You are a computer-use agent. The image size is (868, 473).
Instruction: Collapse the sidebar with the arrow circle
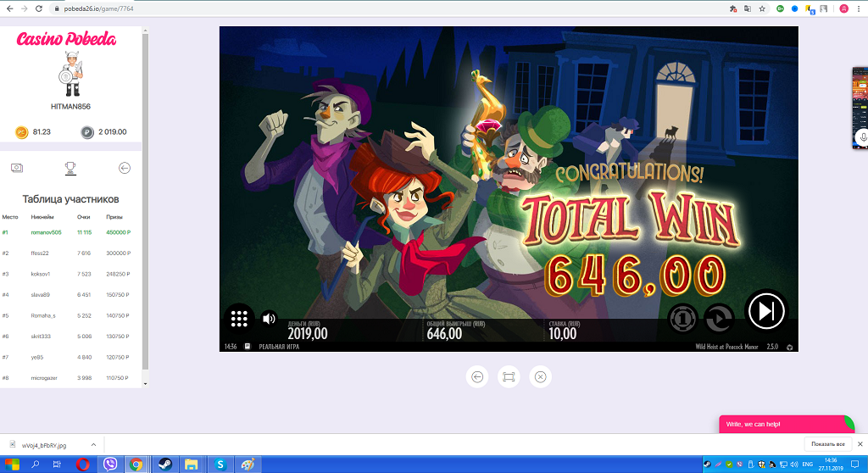(125, 168)
